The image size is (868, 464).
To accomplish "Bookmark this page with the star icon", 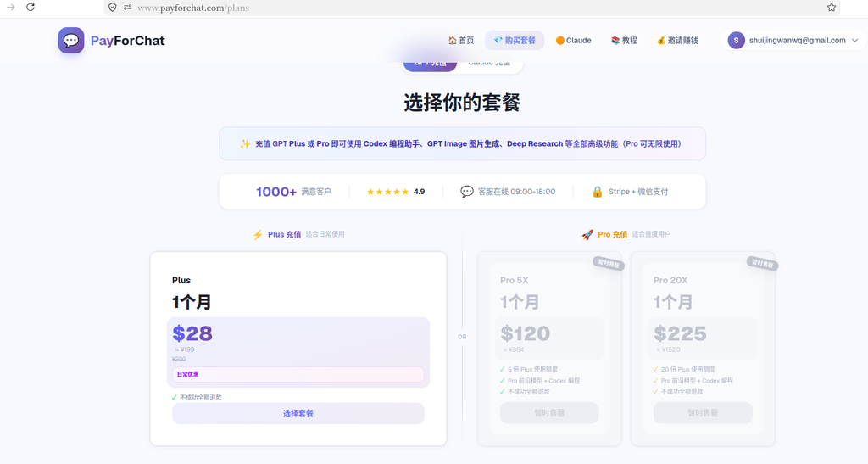I will (832, 7).
